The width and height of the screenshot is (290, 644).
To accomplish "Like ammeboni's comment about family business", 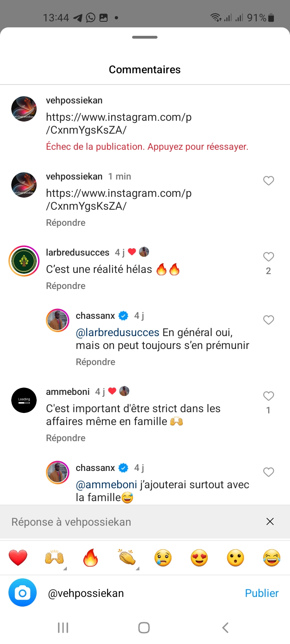I will click(269, 396).
